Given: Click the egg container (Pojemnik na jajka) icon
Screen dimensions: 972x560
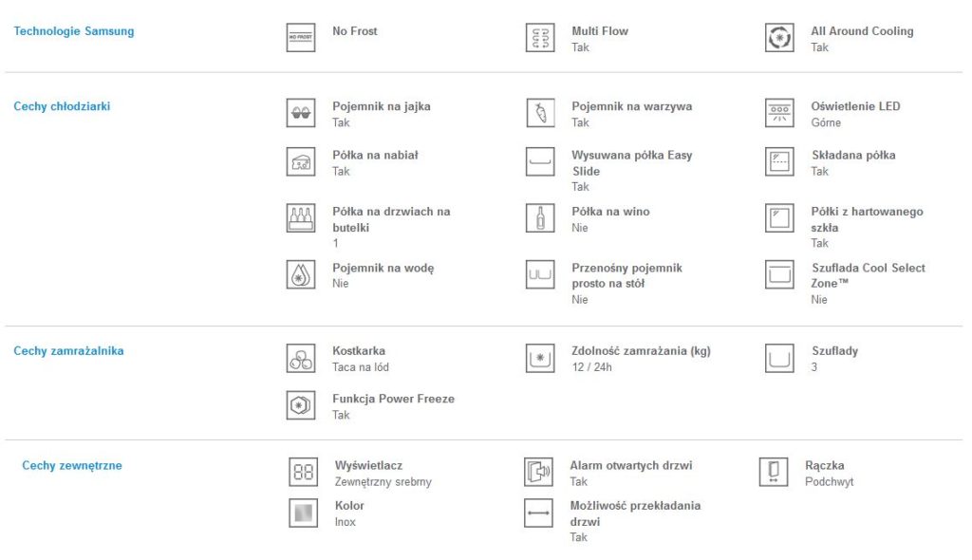Looking at the screenshot, I should coord(301,113).
